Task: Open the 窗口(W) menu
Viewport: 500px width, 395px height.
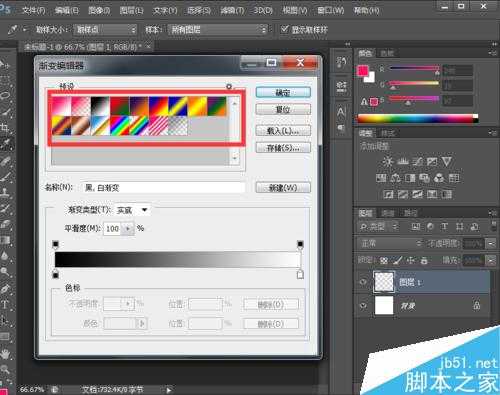Action: (x=330, y=10)
